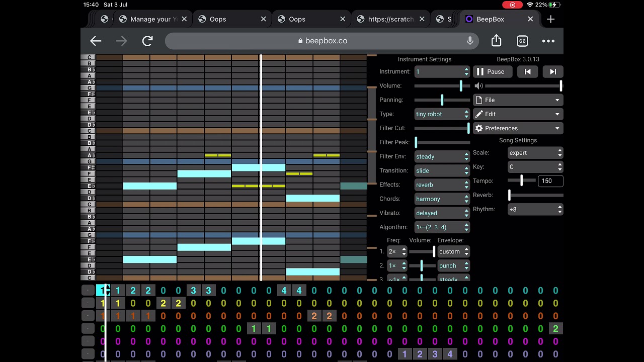Viewport: 644px width, 362px height.
Task: Reload the beepbox.co page
Action: [x=147, y=41]
